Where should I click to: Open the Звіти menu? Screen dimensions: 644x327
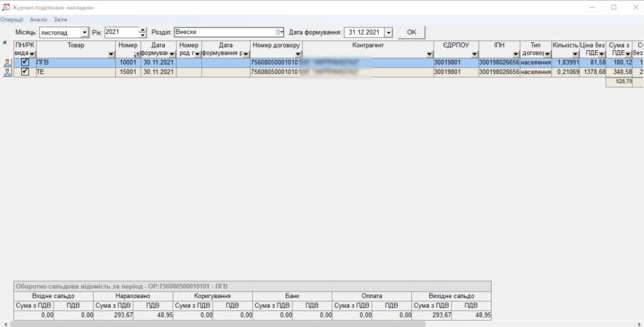click(60, 20)
